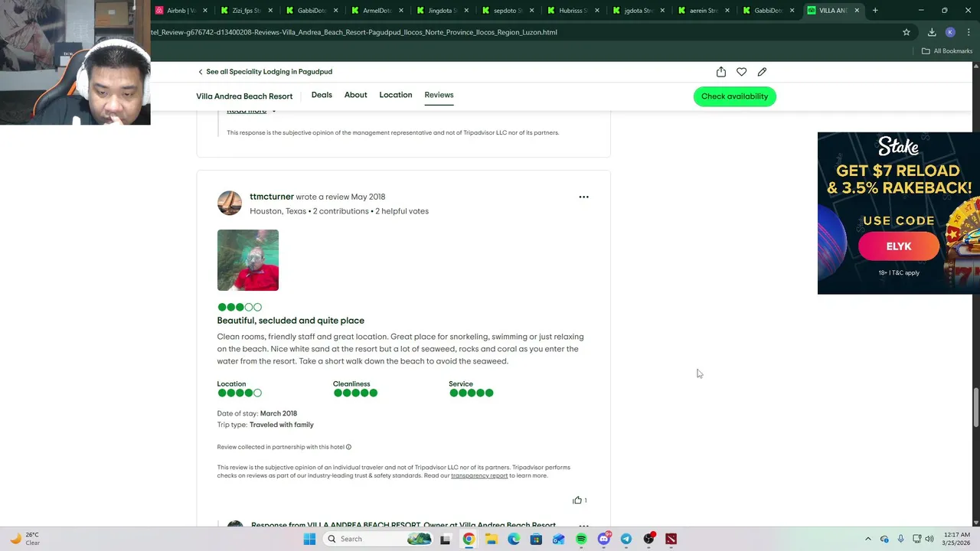Open Outlook from the taskbar
Viewport: 980px width, 551px height.
point(559,539)
